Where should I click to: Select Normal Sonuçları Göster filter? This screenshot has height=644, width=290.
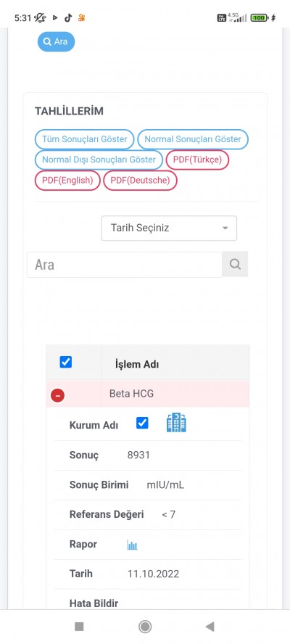(193, 139)
